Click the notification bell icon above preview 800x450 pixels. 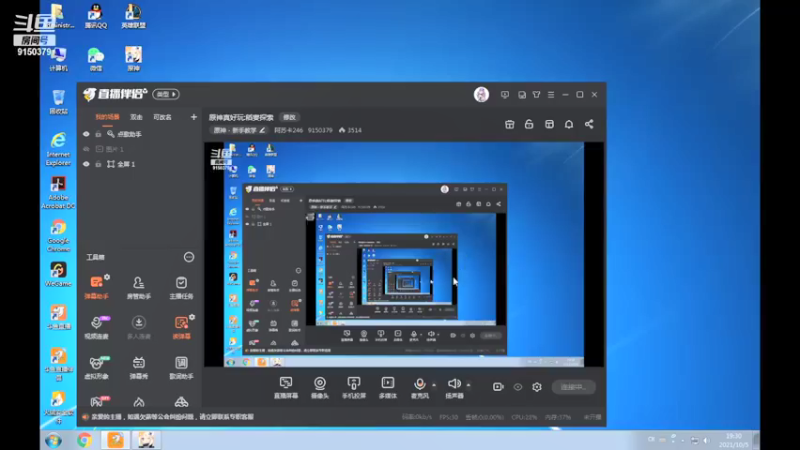click(x=569, y=124)
